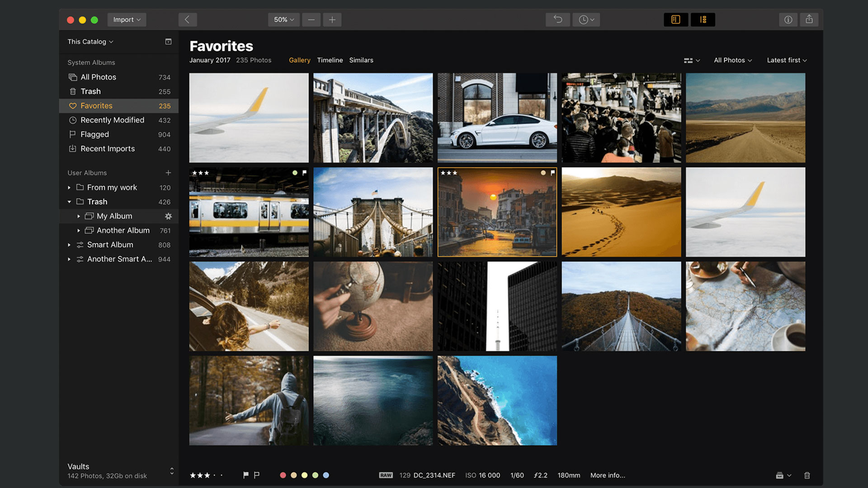This screenshot has height=488, width=868.
Task: Select the Trash system album with 255
Action: [119, 91]
